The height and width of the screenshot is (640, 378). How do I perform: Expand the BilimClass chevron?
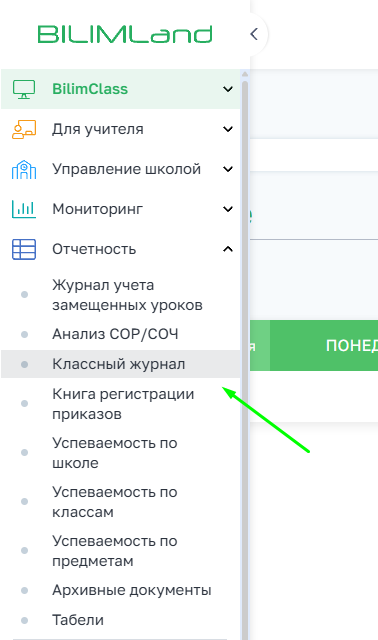tap(228, 89)
